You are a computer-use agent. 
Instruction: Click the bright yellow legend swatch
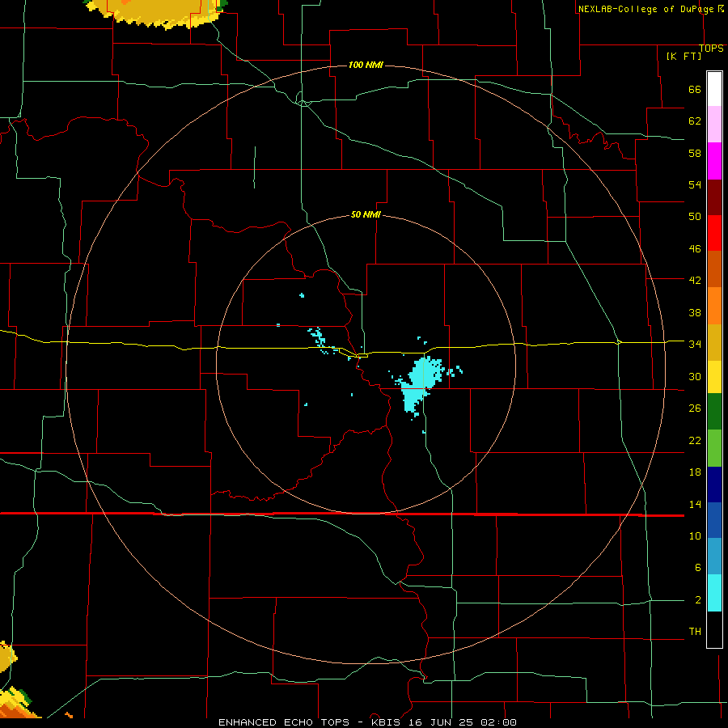(714, 377)
